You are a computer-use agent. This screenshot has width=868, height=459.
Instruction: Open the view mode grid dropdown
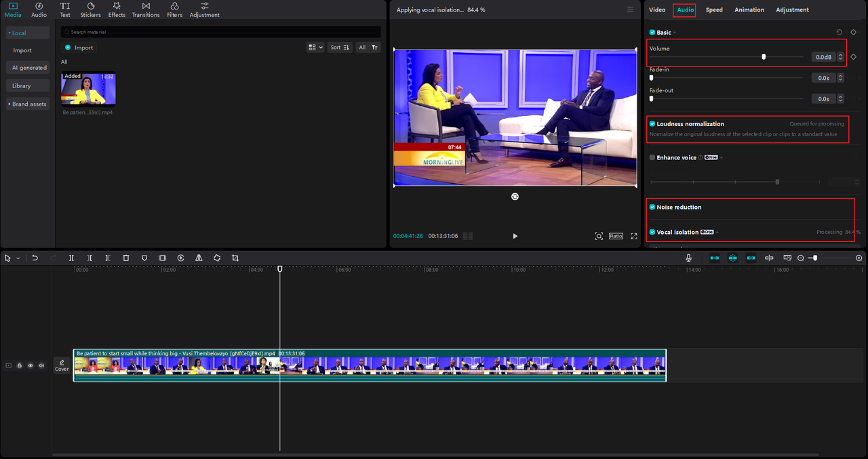pos(315,47)
